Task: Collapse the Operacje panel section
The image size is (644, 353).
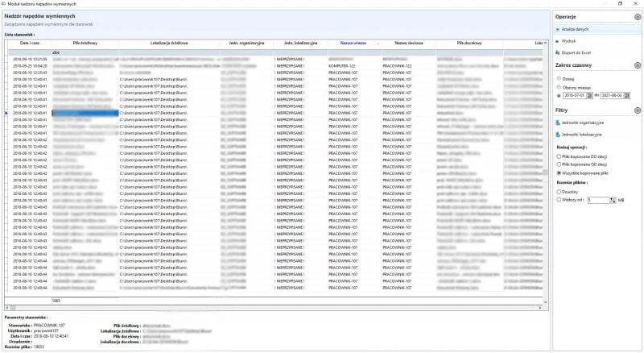Action: click(637, 17)
